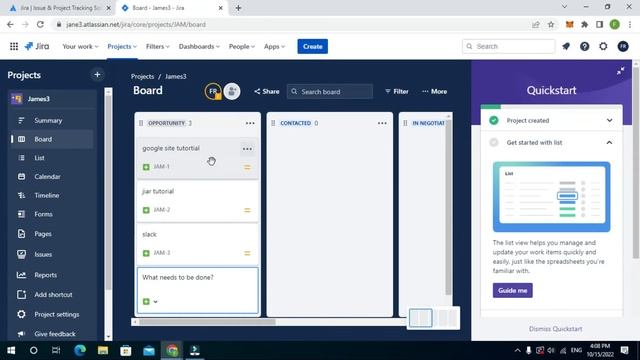Click Add shortcut in sidebar
This screenshot has height=360, width=640.
pos(51,295)
